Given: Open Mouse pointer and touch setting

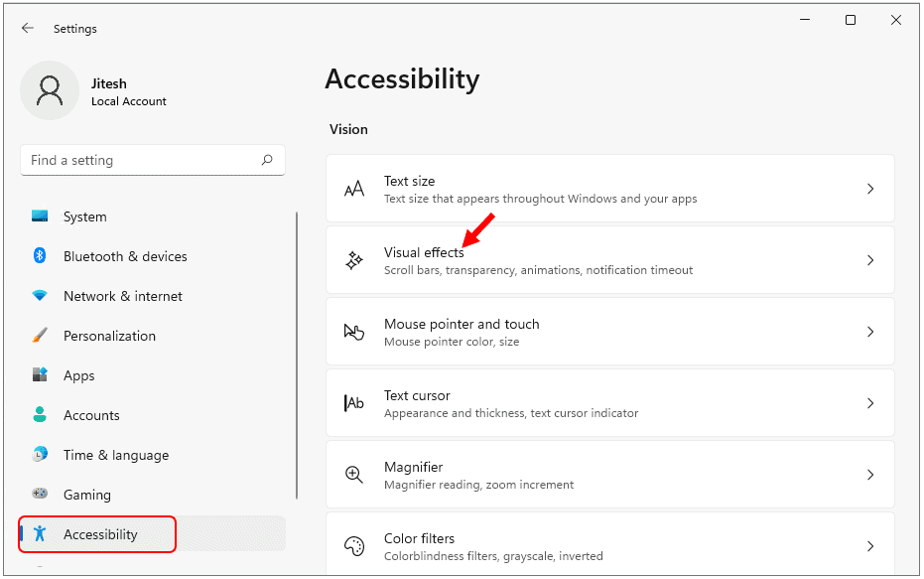Looking at the screenshot, I should 610,332.
